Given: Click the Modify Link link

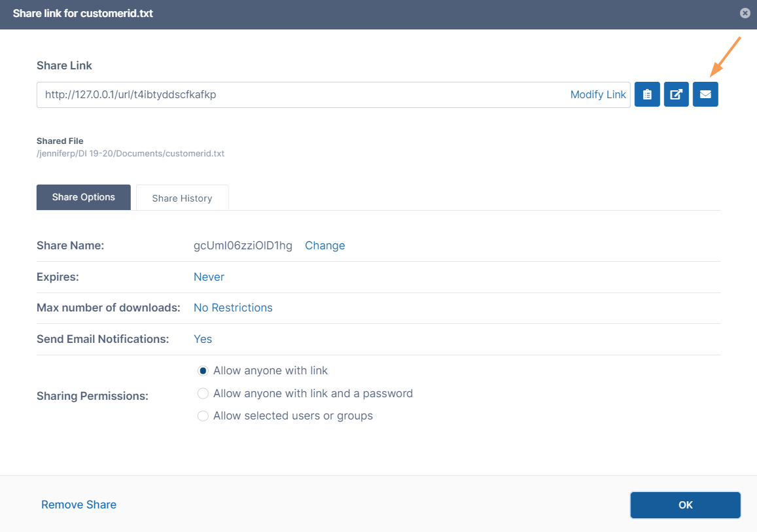Looking at the screenshot, I should (598, 94).
